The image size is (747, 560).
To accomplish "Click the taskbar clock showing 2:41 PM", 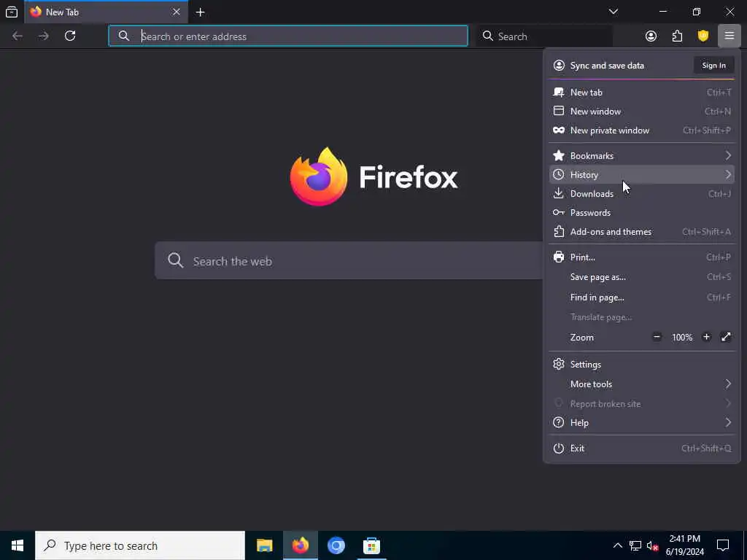I will click(x=684, y=545).
